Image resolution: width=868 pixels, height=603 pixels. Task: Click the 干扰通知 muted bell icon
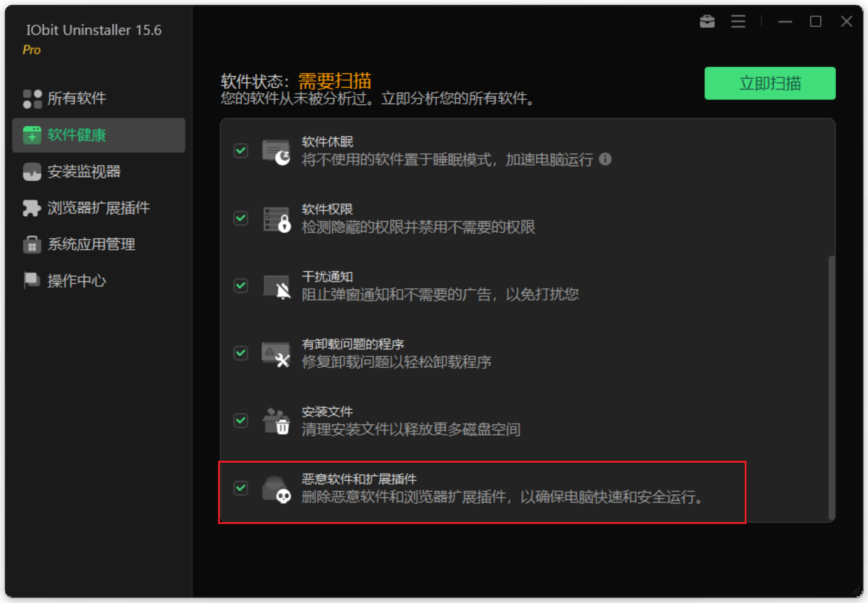click(276, 287)
